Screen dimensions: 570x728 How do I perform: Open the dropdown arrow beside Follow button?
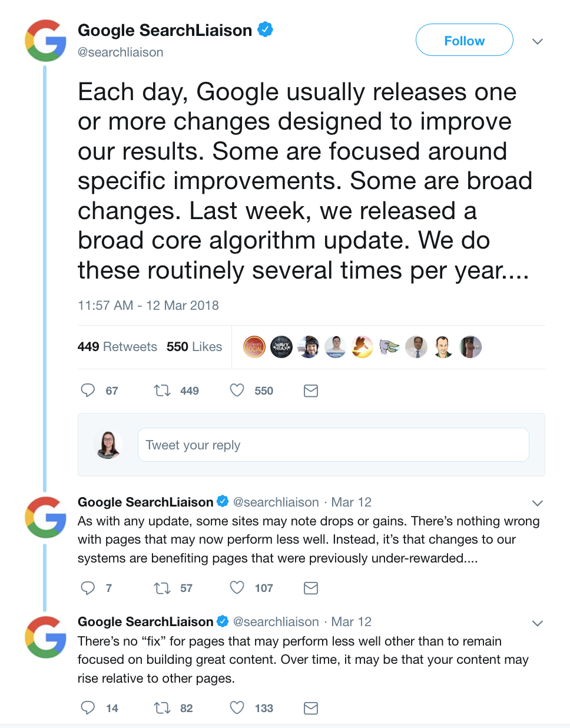click(537, 41)
